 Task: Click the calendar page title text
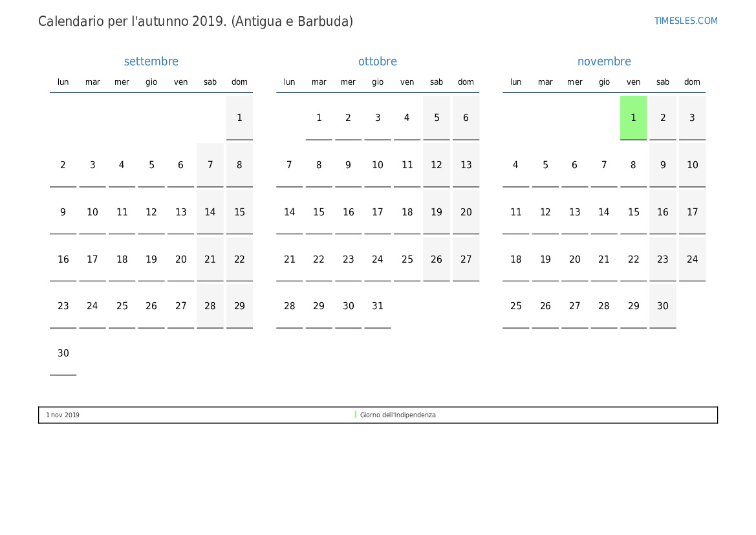(195, 21)
